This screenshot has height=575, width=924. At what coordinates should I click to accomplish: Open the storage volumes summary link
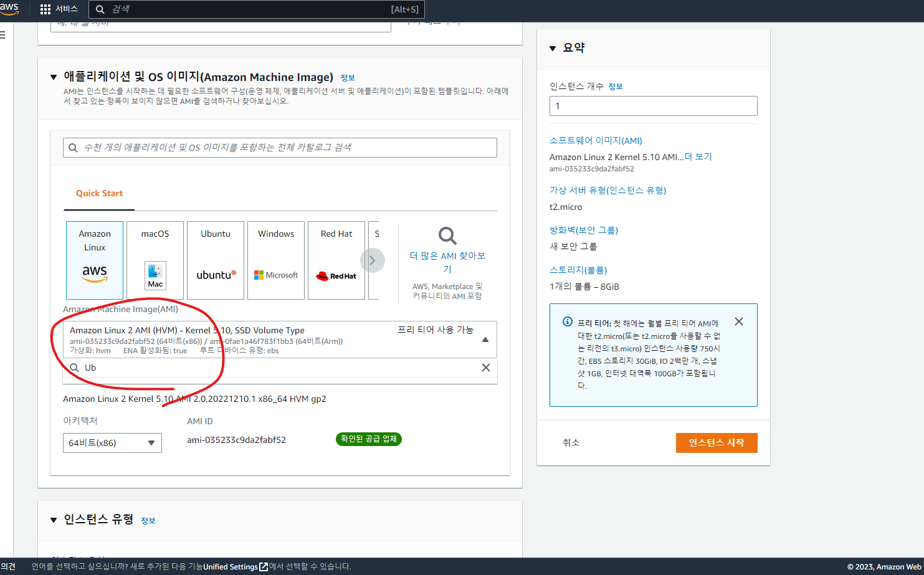578,270
